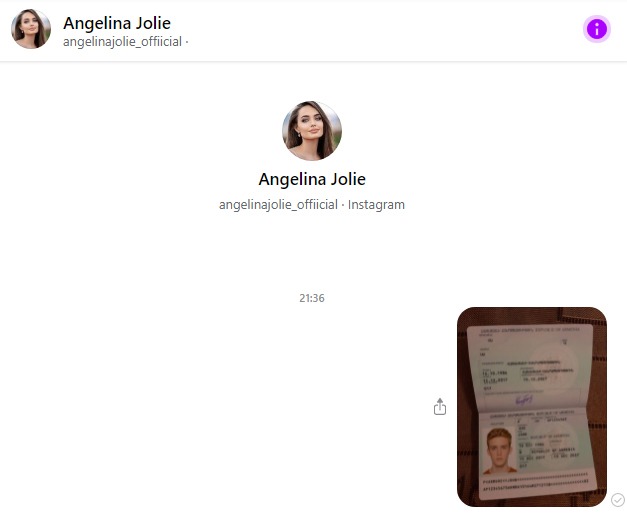Click the dot after the header username
The image size is (627, 516).
point(187,42)
